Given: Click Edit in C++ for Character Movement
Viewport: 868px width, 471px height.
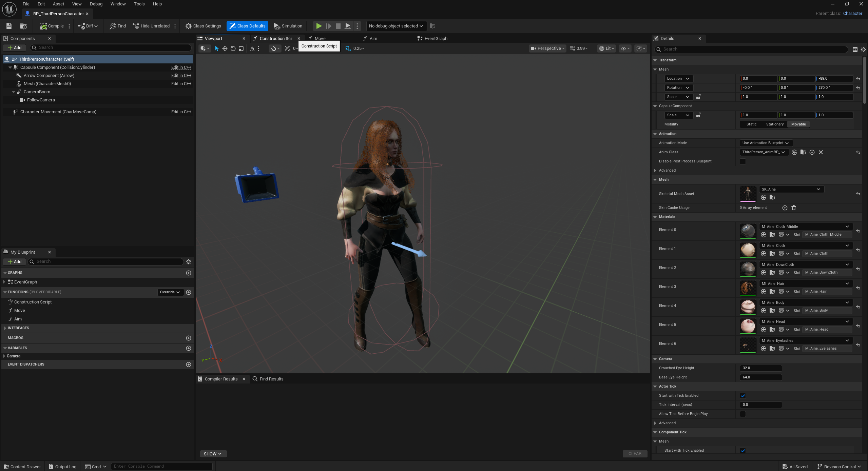Looking at the screenshot, I should pos(181,112).
